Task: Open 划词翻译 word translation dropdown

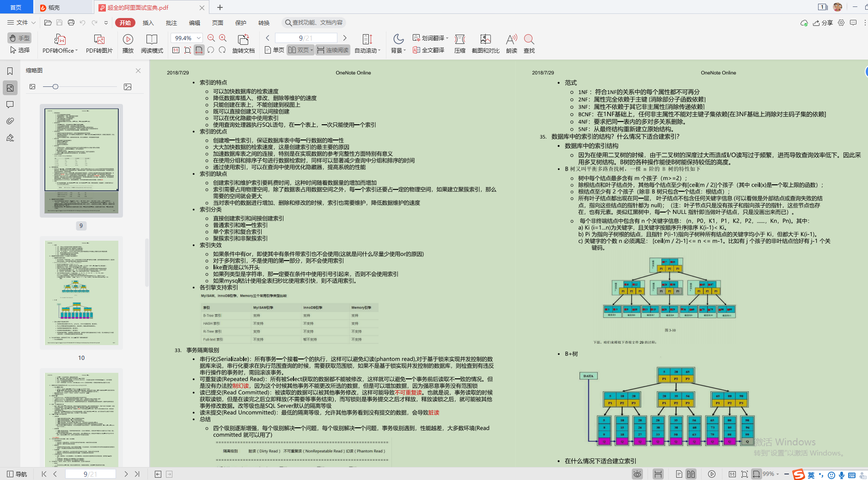Action: coord(430,38)
